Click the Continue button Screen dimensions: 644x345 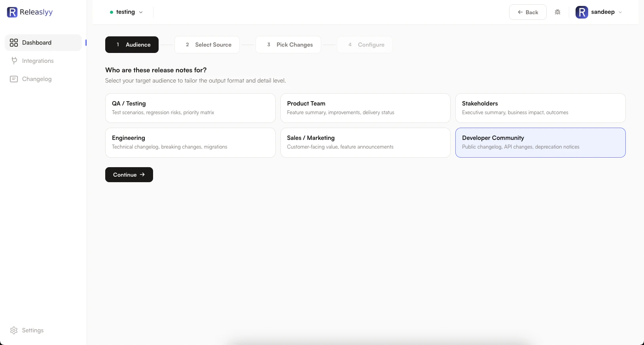tap(129, 175)
